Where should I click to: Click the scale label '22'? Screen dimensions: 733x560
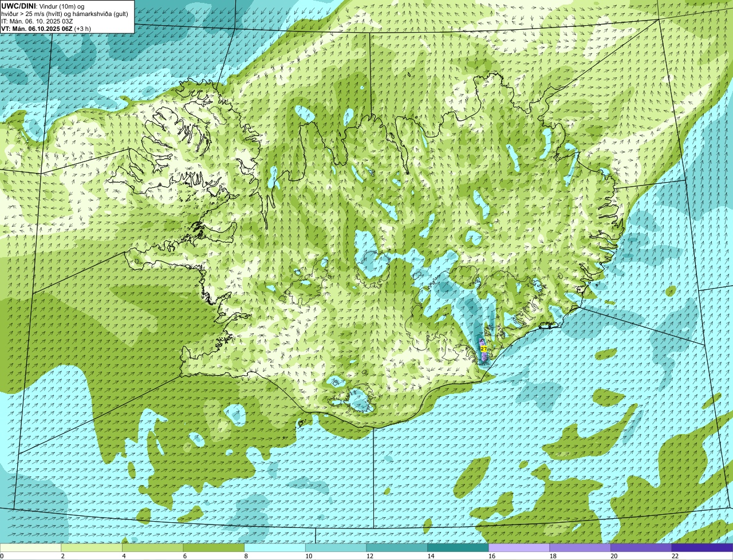click(x=675, y=556)
